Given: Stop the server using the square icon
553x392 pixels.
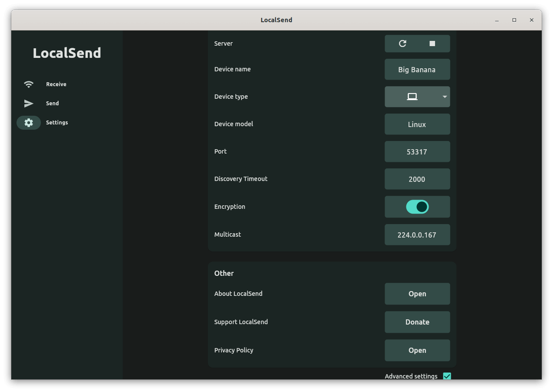Looking at the screenshot, I should pyautogui.click(x=432, y=44).
